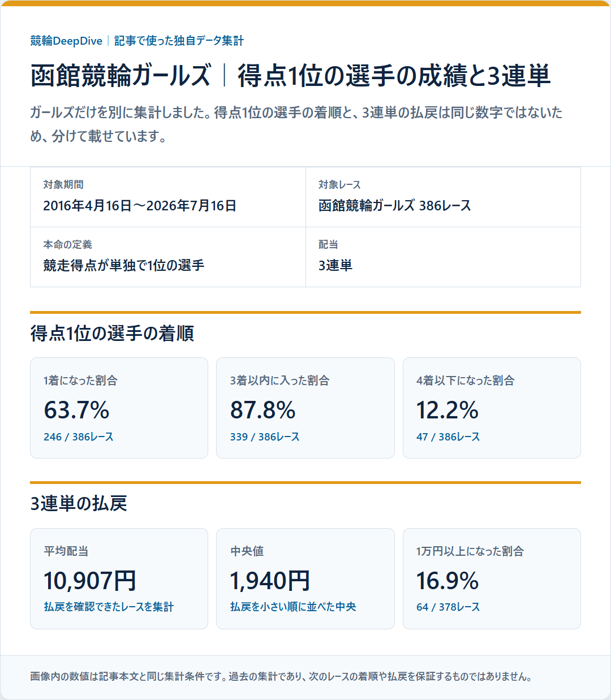Viewport: 611px width, 700px height.
Task: Click the 払戻を小さい順に並べた中央 note
Action: (x=293, y=607)
